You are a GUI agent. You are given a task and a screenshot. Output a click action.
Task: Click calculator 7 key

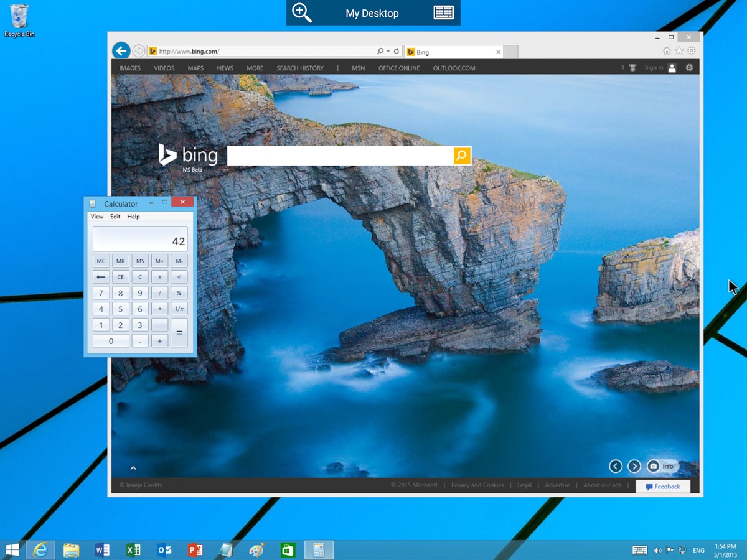click(101, 293)
